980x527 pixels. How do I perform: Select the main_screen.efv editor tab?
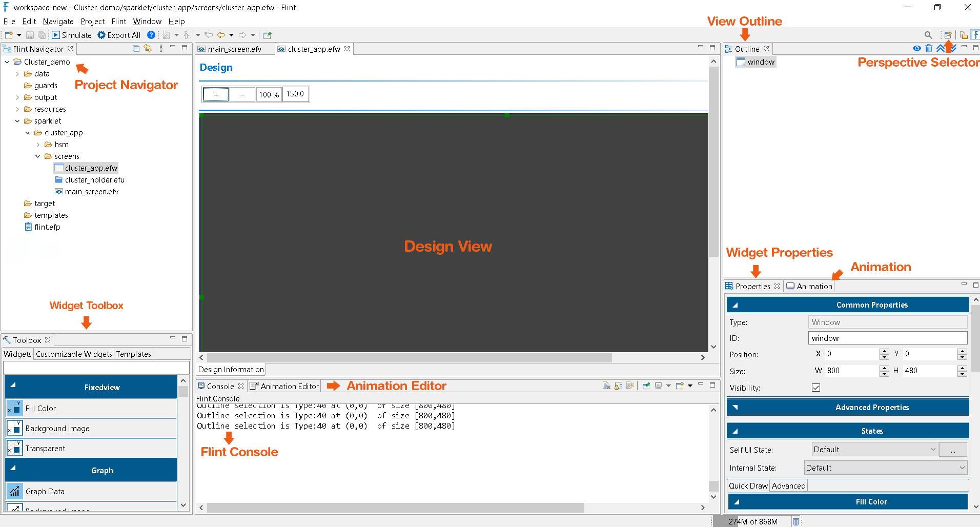234,48
